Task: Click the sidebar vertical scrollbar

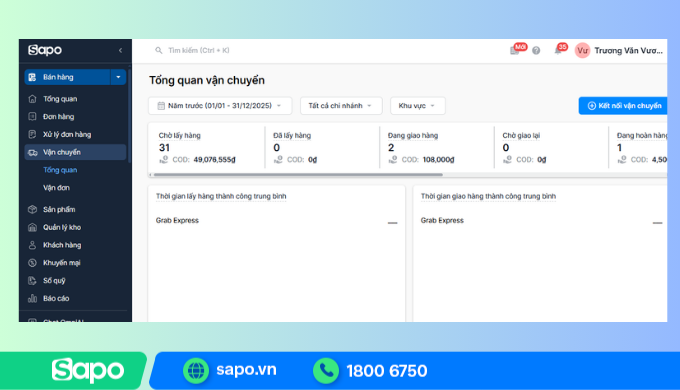Action: (129, 115)
